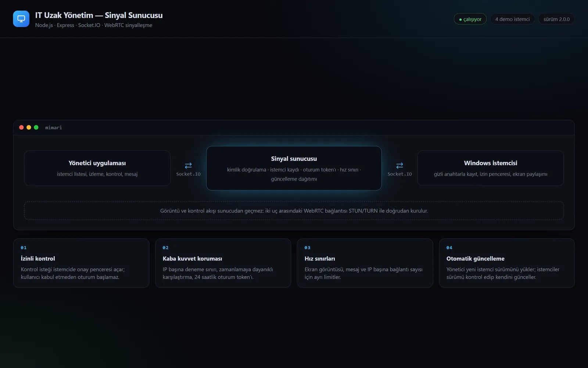Click the Socket.IO label right of Sinyal sunucusu
The height and width of the screenshot is (368, 588).
pyautogui.click(x=399, y=174)
